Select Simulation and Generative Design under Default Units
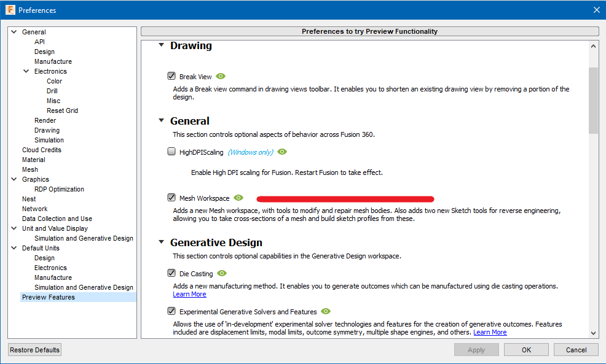 pos(84,287)
